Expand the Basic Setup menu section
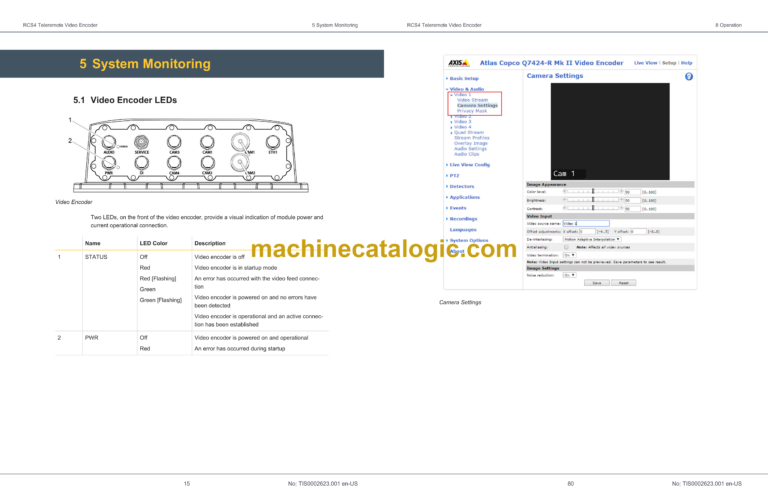 click(464, 78)
